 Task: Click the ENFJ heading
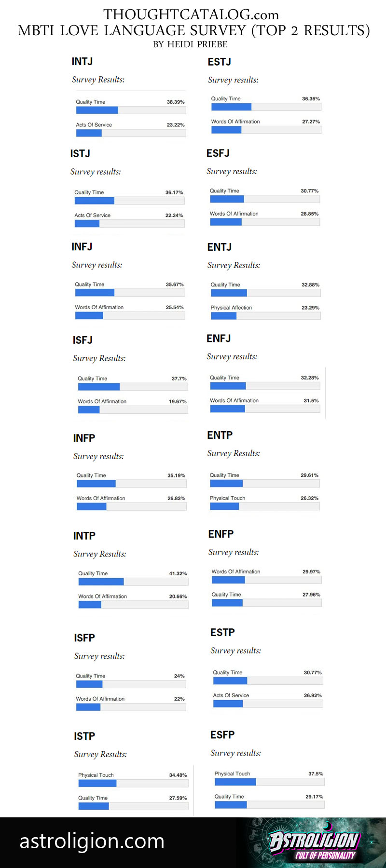coord(219,339)
